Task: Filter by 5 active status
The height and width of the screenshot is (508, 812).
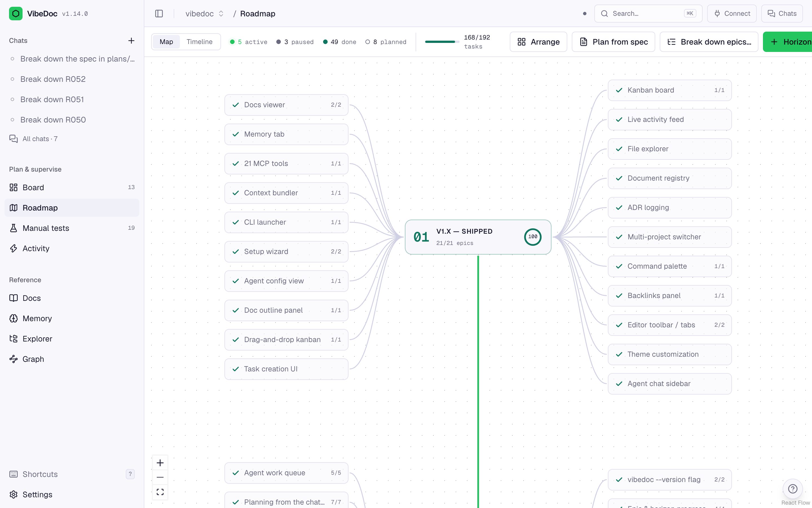Action: [x=248, y=42]
